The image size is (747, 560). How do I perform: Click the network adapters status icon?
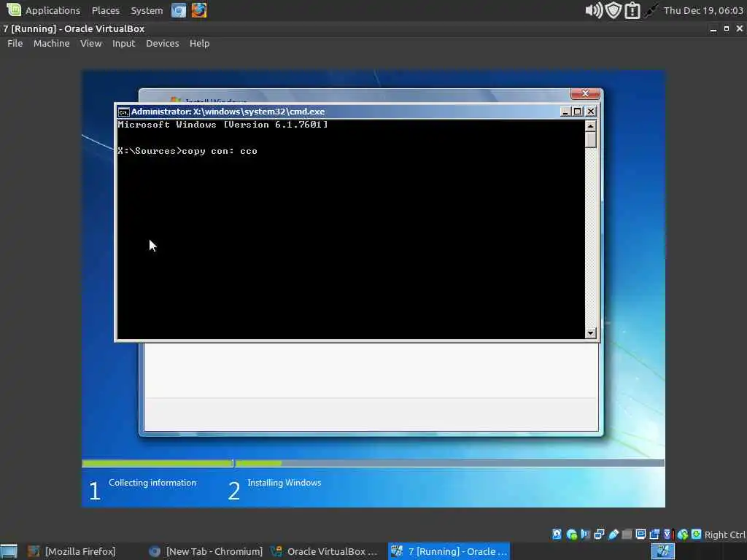[x=600, y=534]
